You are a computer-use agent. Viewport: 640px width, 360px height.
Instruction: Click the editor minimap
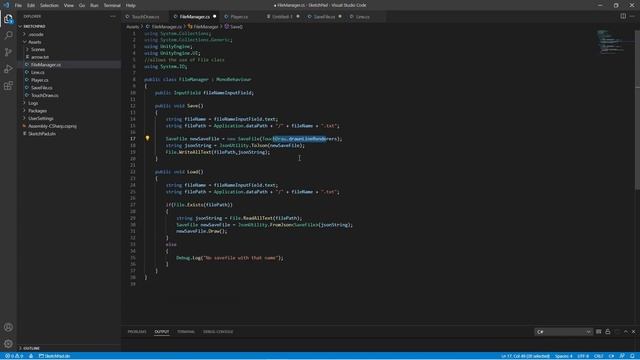[611, 41]
